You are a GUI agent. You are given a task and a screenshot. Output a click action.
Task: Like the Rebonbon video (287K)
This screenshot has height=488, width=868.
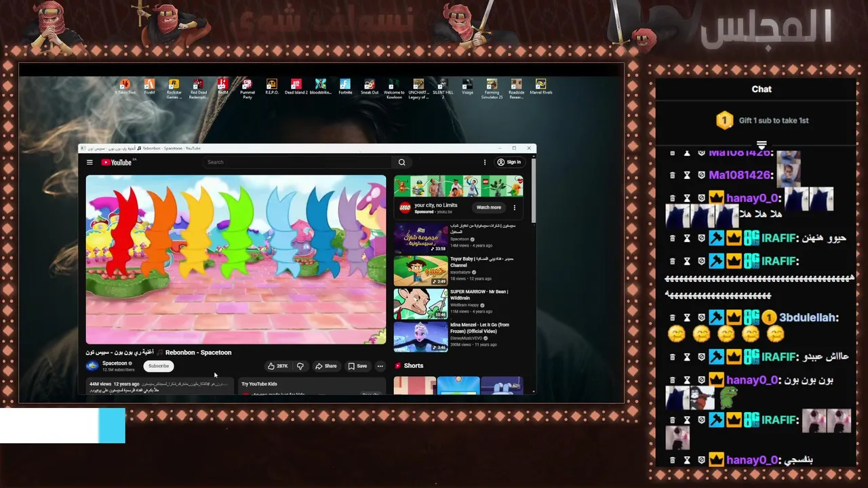coord(277,366)
